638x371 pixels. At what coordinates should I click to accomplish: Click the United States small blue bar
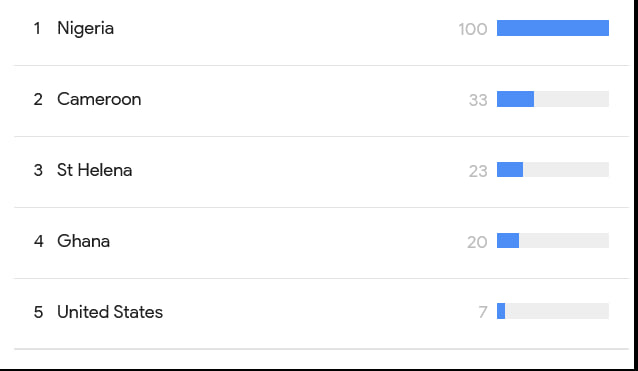click(501, 311)
